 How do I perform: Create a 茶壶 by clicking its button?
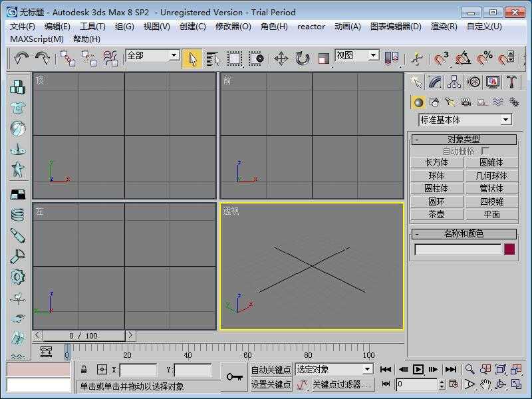pyautogui.click(x=436, y=213)
